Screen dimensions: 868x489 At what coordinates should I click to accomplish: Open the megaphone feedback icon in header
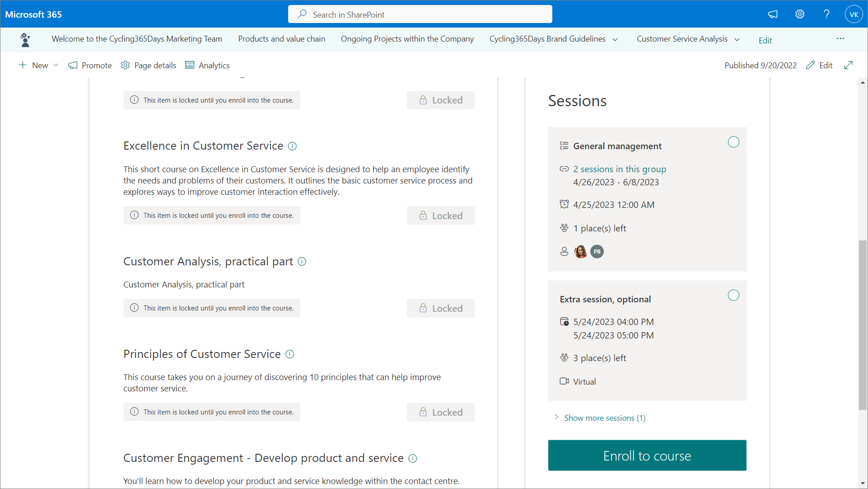pos(773,14)
